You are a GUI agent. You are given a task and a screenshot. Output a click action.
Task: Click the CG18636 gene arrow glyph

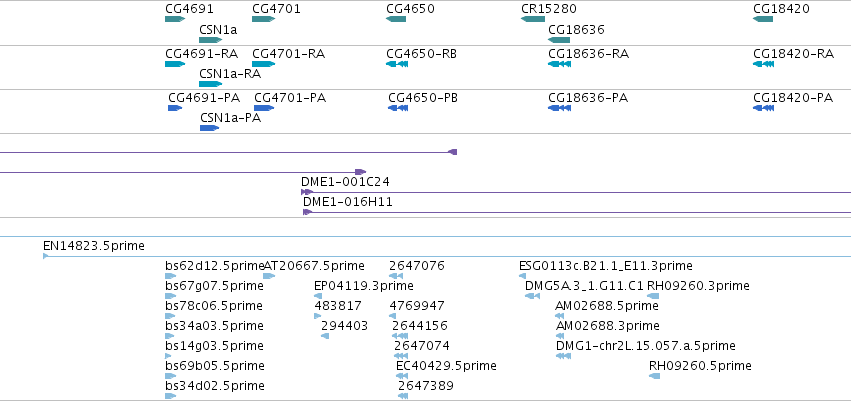coord(559,40)
